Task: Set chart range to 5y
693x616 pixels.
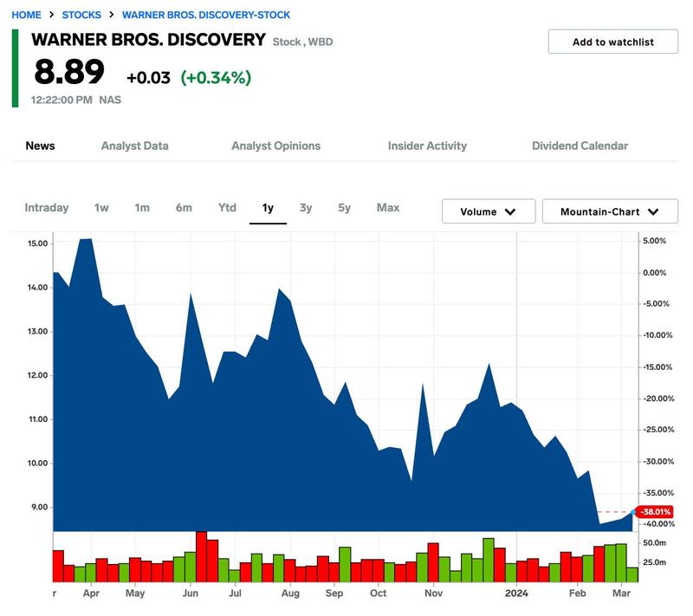Action: (344, 208)
